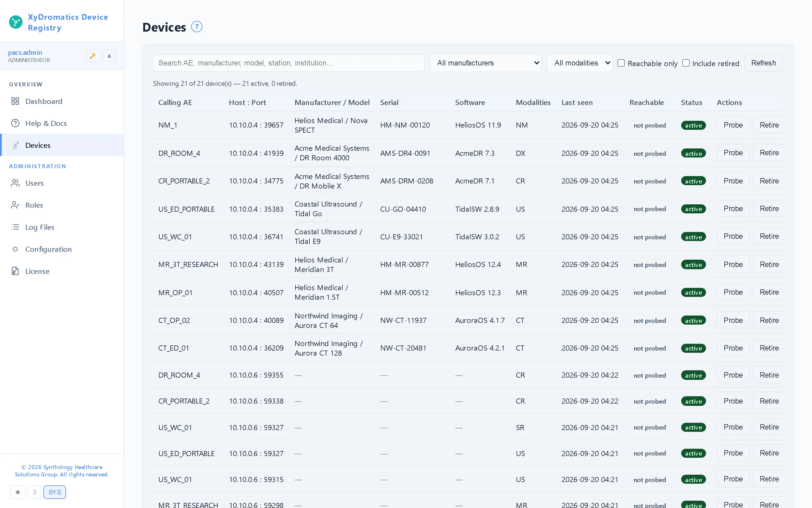Probe DR_ROOM_4 at port 41939

pyautogui.click(x=733, y=153)
